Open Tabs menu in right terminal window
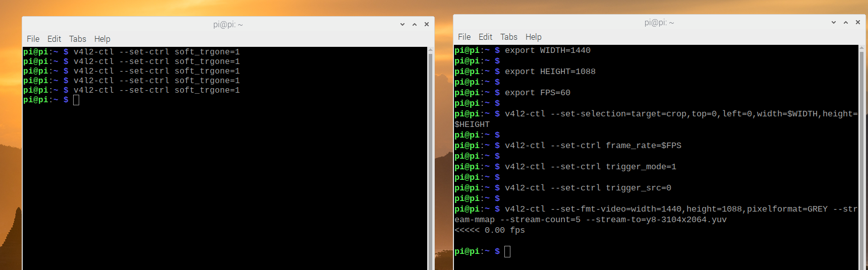This screenshot has height=270, width=868. coord(509,37)
